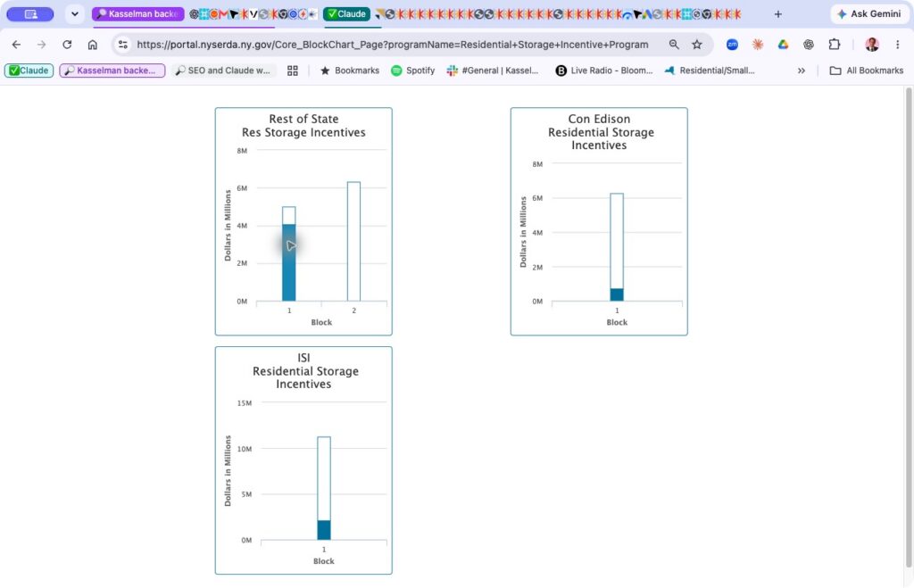The width and height of the screenshot is (914, 588).
Task: Open the Extensions puzzle menu
Action: [835, 45]
